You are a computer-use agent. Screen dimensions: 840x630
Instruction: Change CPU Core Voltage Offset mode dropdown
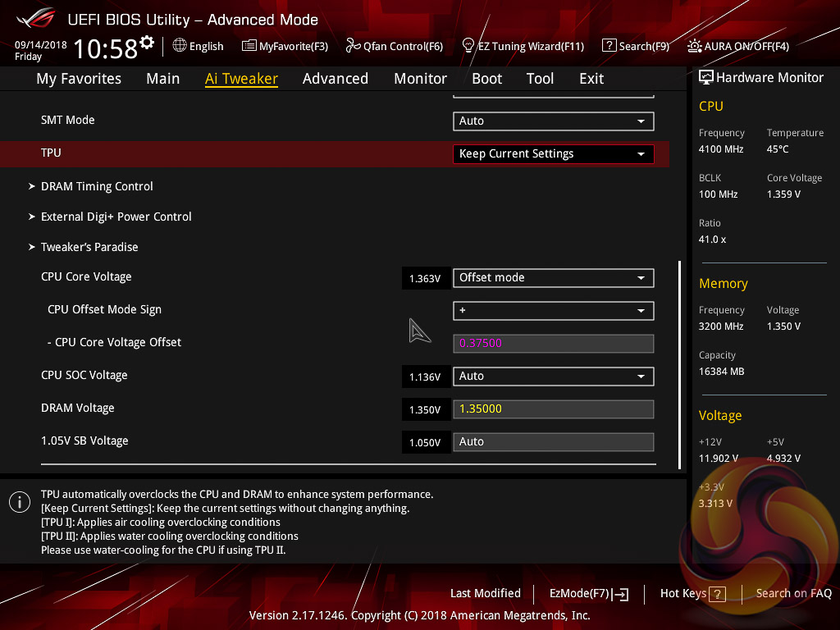tap(553, 278)
